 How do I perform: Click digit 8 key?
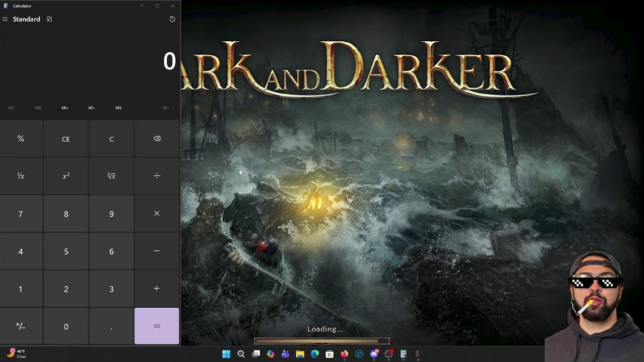pyautogui.click(x=66, y=214)
